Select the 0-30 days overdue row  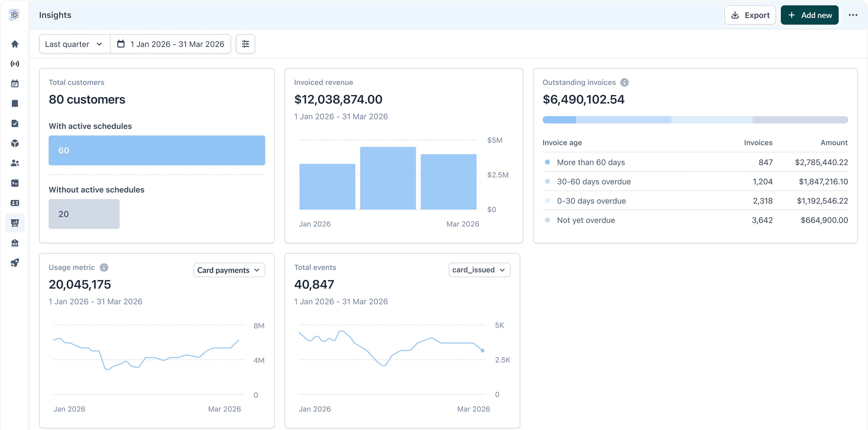pos(695,201)
